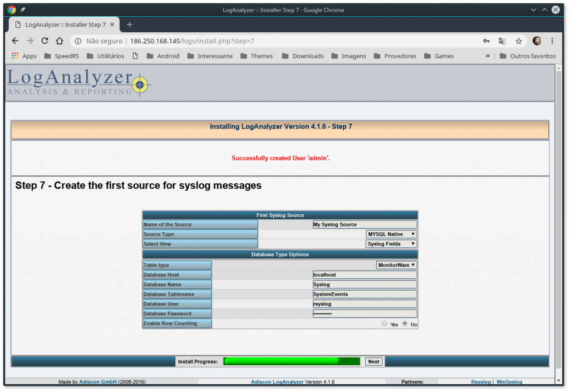This screenshot has width=570, height=392.
Task: Click the browser back arrow
Action: pyautogui.click(x=15, y=41)
